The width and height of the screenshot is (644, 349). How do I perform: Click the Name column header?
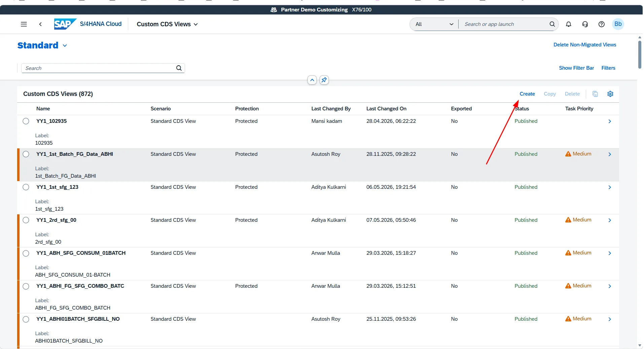coord(43,109)
